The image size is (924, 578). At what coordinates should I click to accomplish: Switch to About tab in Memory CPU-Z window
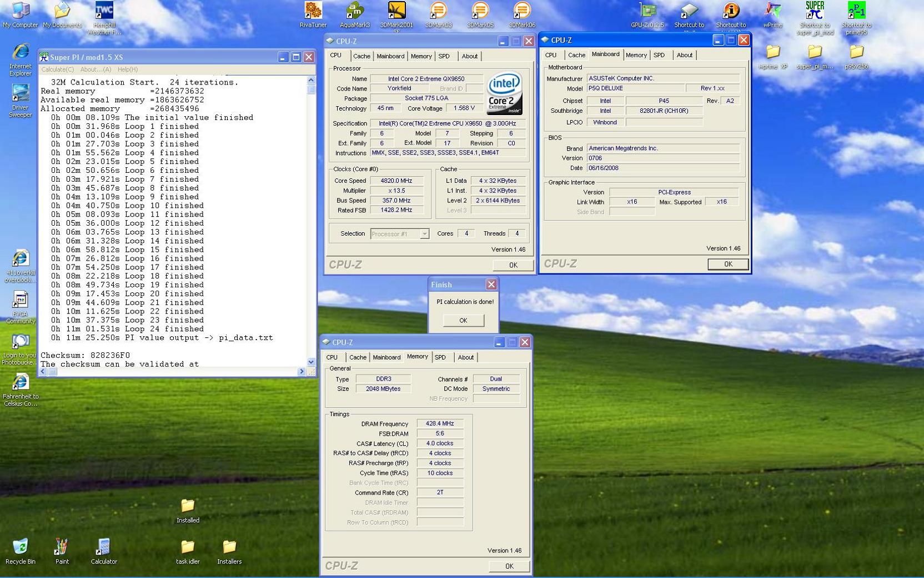pos(465,357)
